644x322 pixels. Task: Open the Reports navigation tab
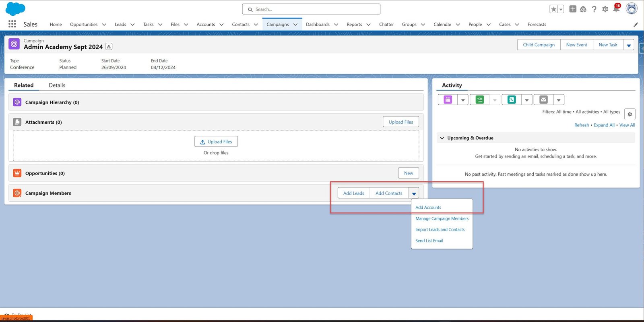(x=354, y=25)
